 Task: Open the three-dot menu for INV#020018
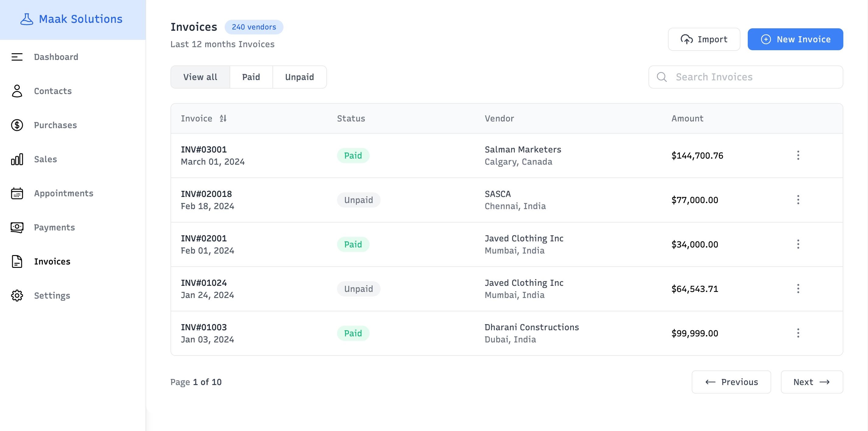coord(798,200)
